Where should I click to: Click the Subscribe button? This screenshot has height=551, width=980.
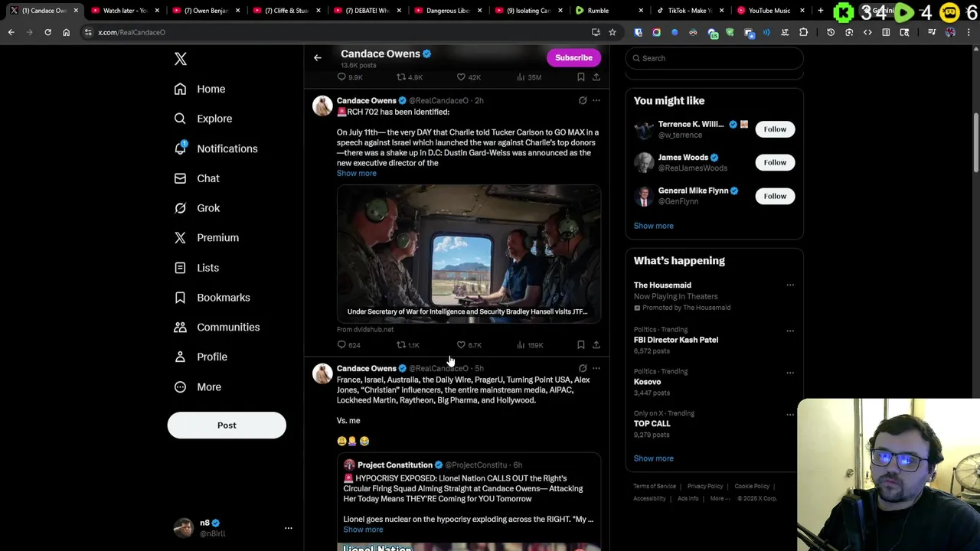pos(573,57)
